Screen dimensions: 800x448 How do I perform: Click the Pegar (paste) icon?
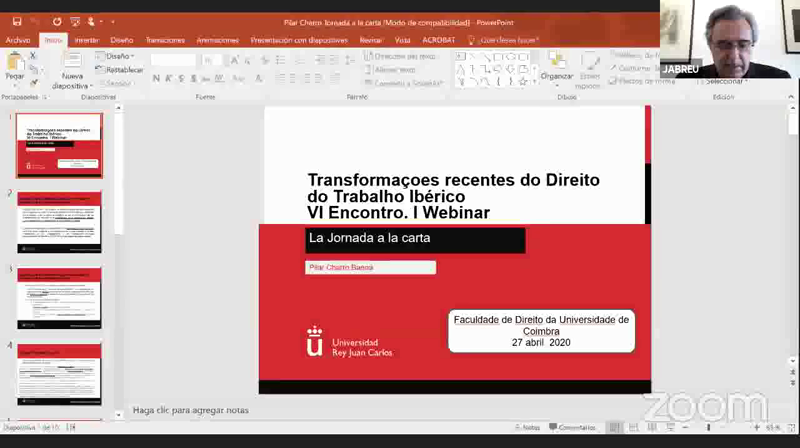[x=14, y=63]
